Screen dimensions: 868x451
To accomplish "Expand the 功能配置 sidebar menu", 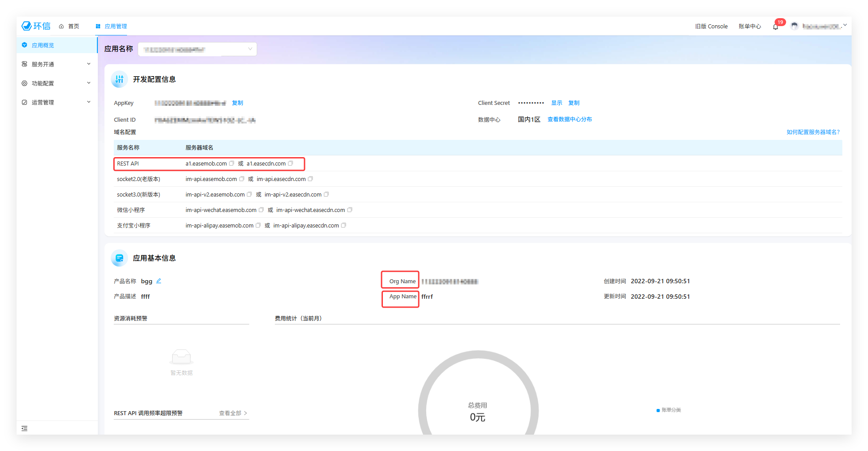I will [x=56, y=83].
